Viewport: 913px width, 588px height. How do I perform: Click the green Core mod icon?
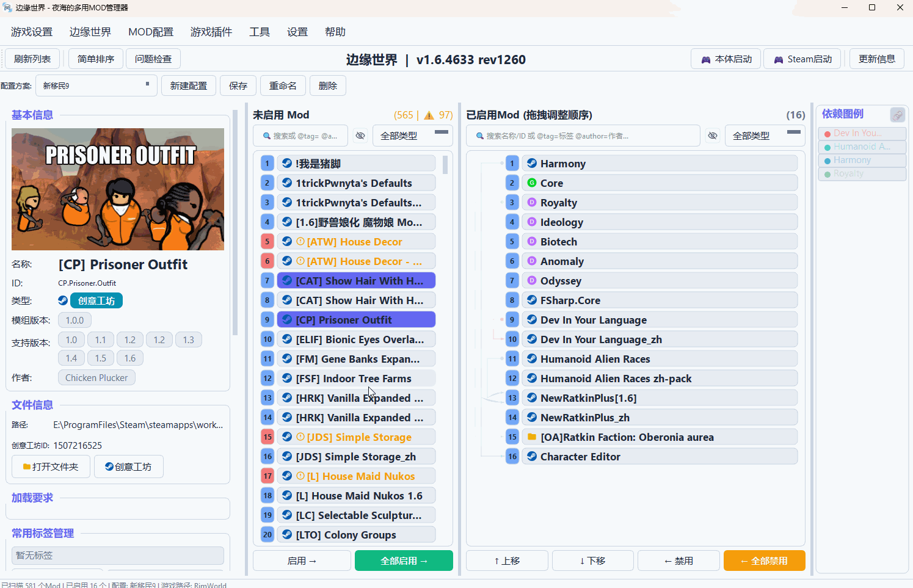coord(532,183)
